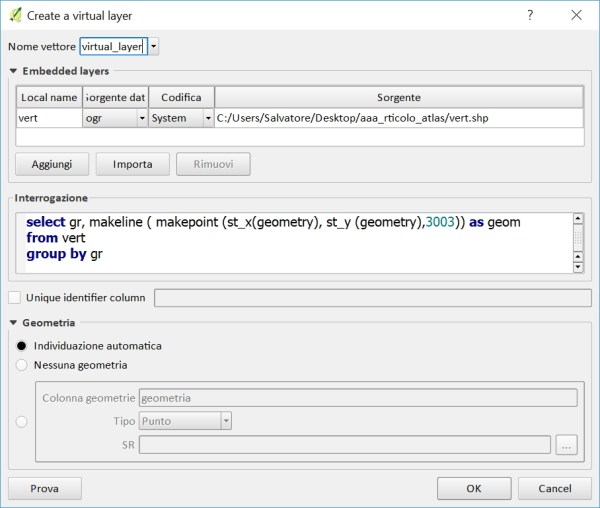Open the Nome vettore dropdown arrow
The width and height of the screenshot is (600, 508).
[154, 47]
